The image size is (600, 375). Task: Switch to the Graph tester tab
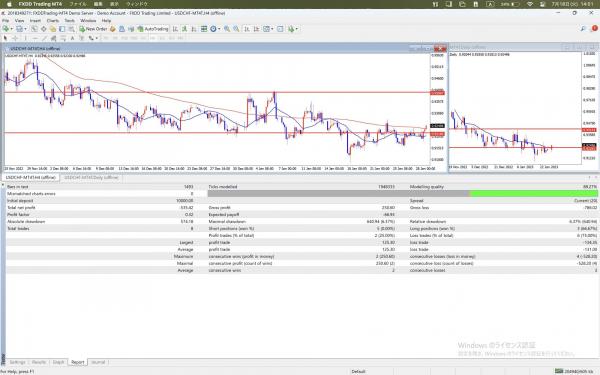tap(59, 362)
